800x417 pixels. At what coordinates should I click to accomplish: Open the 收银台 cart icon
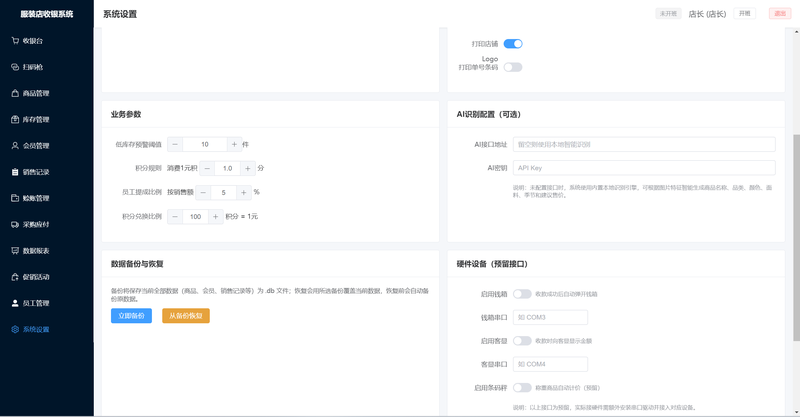pos(15,41)
